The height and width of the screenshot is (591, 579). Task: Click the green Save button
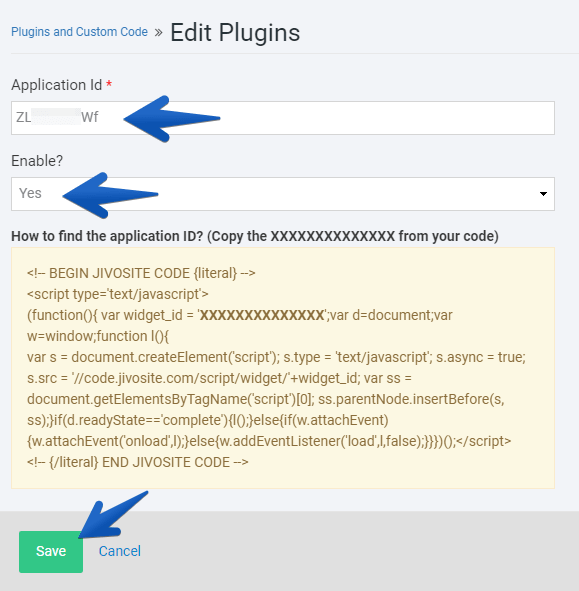tap(51, 551)
